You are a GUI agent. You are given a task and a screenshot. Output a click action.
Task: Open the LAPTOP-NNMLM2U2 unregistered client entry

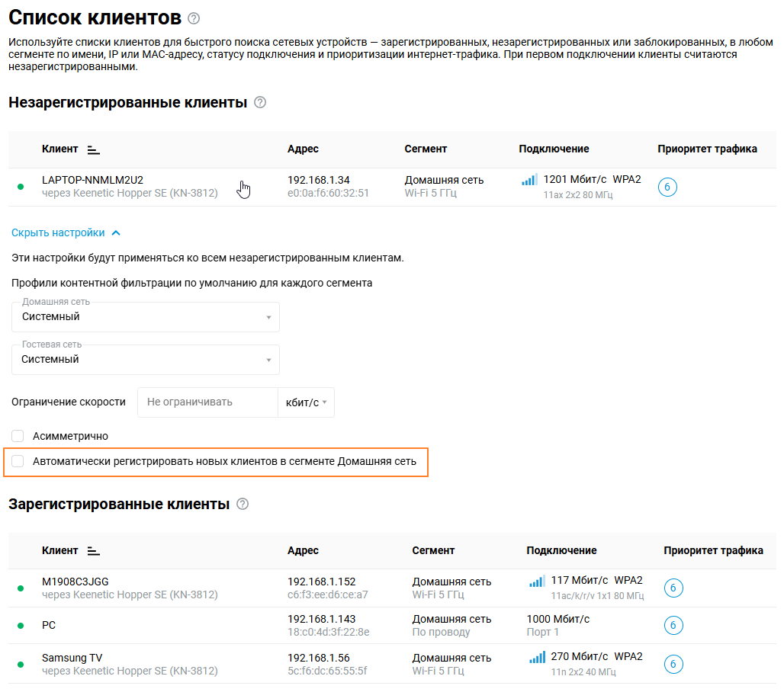click(92, 180)
